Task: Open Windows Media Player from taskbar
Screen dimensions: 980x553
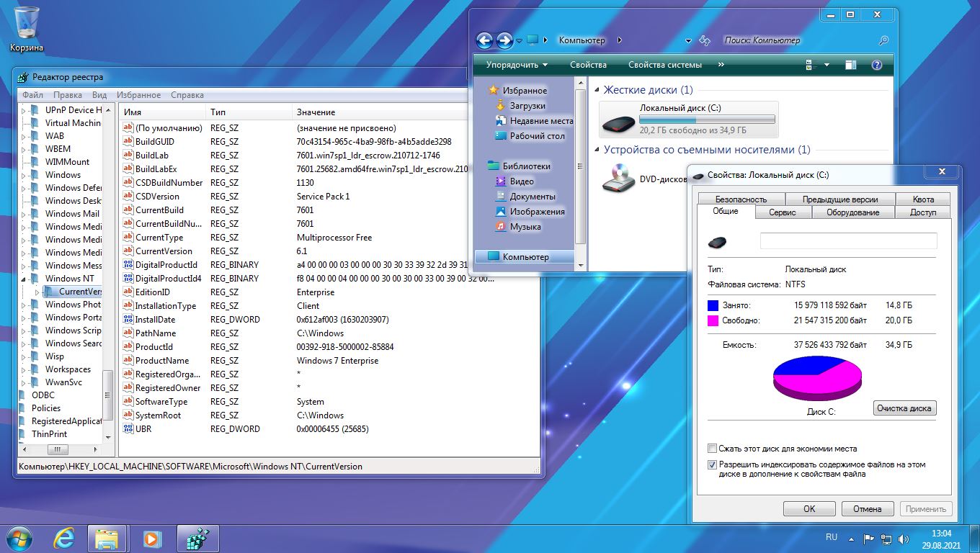Action: (x=151, y=538)
